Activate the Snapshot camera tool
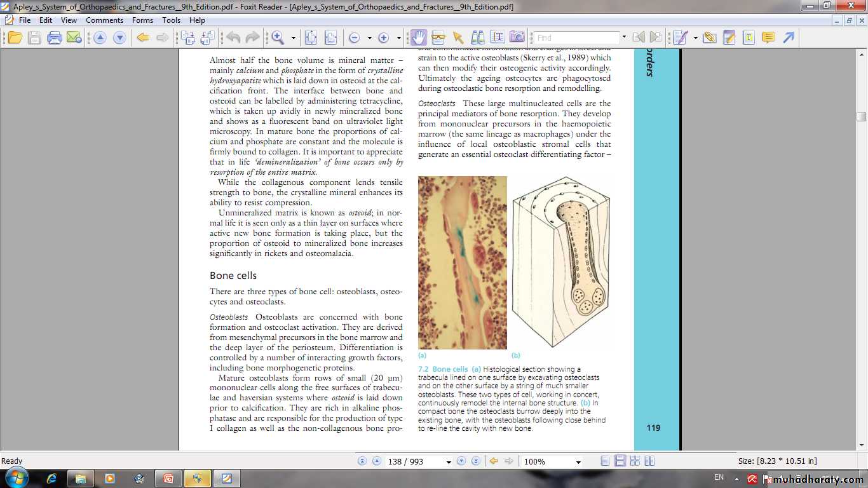The width and height of the screenshot is (868, 488). (x=517, y=37)
